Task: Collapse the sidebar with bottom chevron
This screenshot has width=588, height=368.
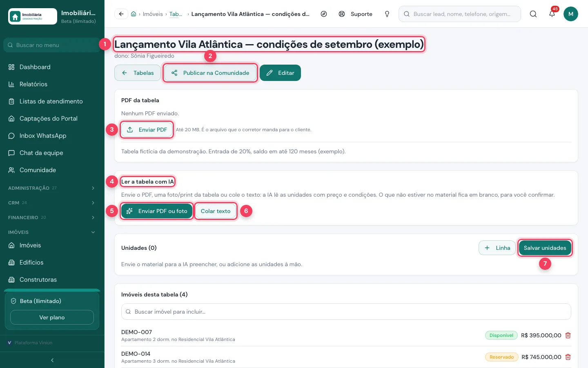Action: point(52,360)
